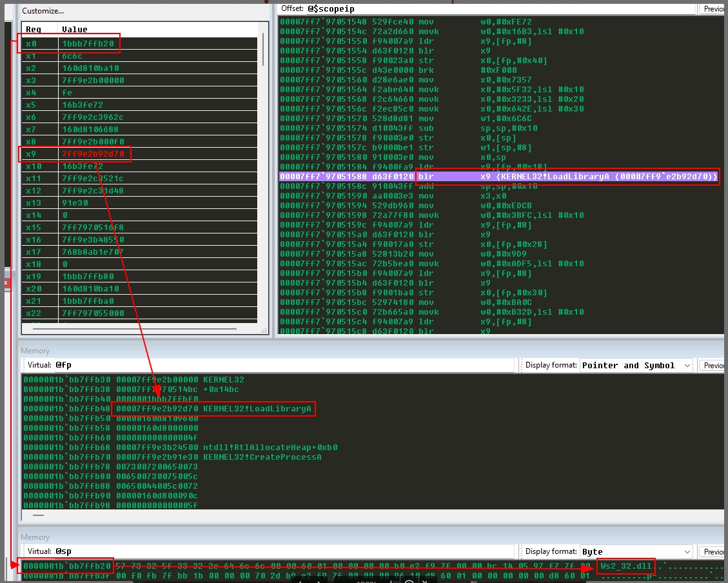728x583 pixels.
Task: Select the red x9 value 7ff9e2b92d70
Action: pyautogui.click(x=93, y=153)
